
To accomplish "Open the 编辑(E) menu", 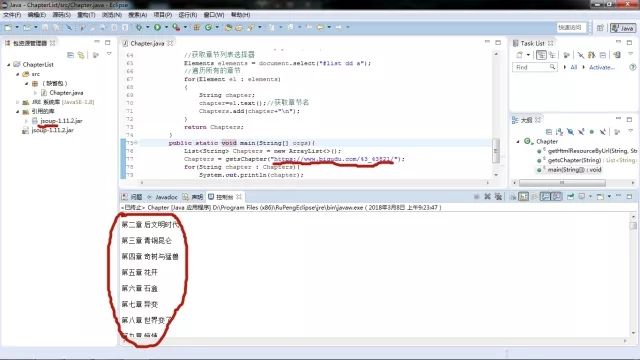I will click(x=37, y=15).
